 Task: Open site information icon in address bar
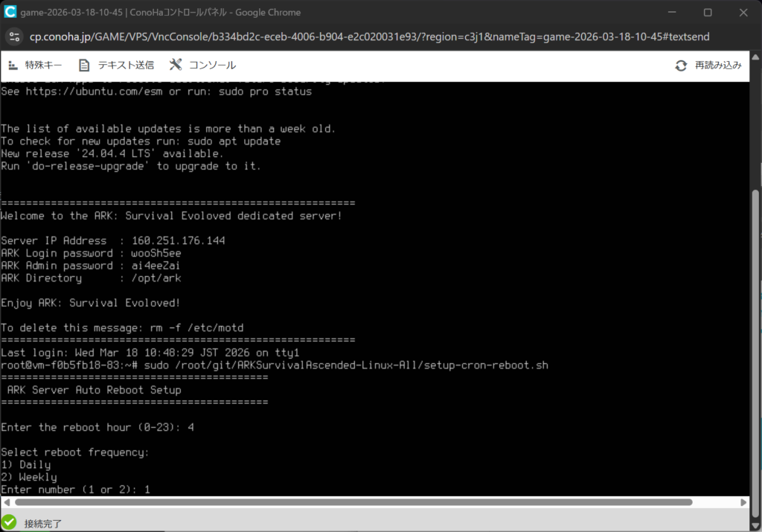pyautogui.click(x=15, y=36)
